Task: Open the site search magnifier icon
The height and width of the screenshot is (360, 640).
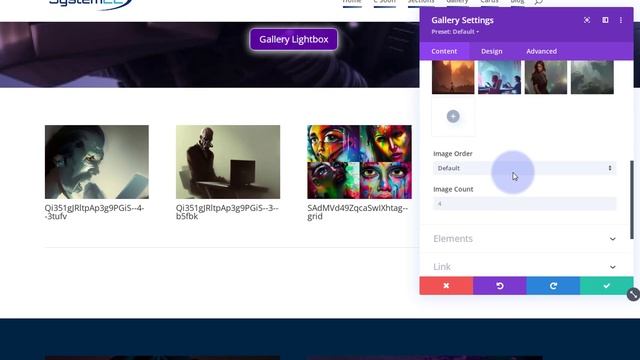Action: 539,2
